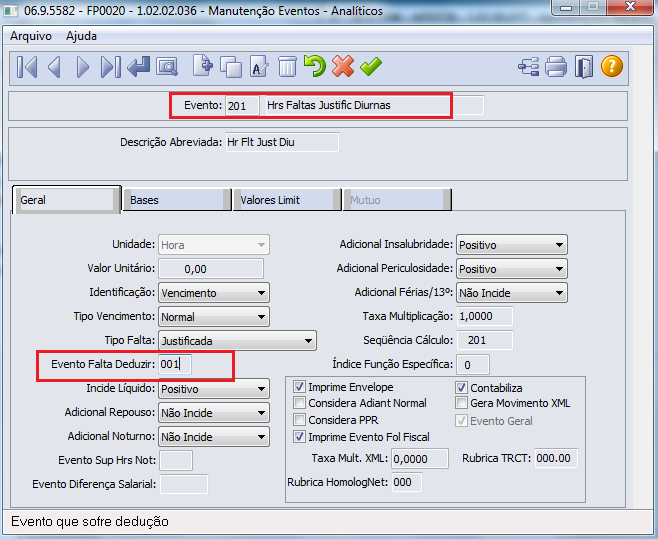Screen dimensions: 658x539
Task: Go to the next record
Action: (x=83, y=67)
